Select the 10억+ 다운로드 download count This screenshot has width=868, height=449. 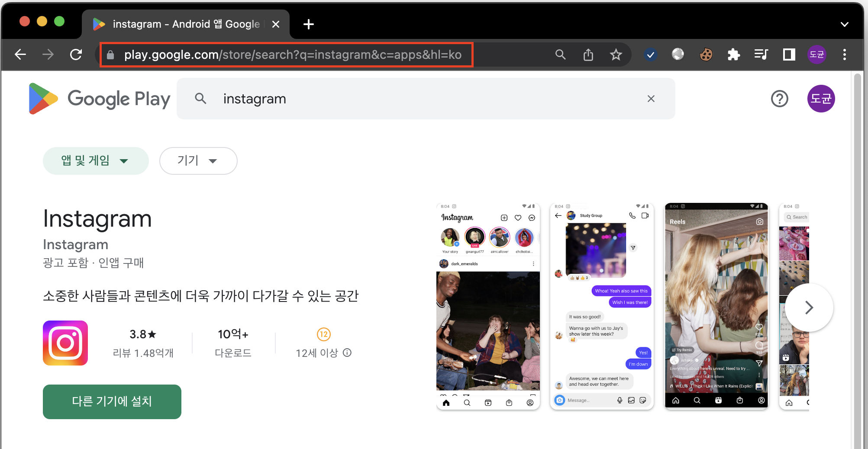(233, 343)
